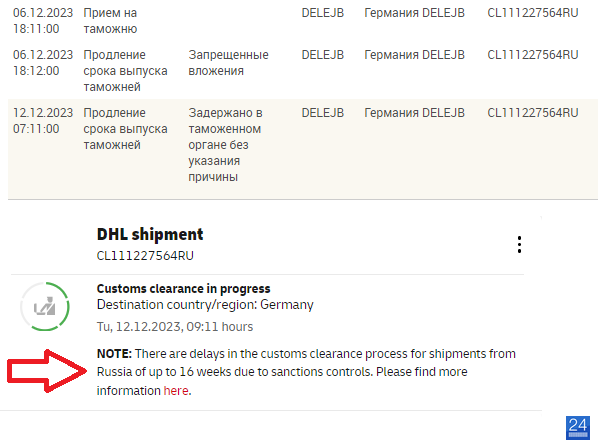The image size is (598, 448).
Task: Open the red 'here' information link
Action: coord(176,391)
